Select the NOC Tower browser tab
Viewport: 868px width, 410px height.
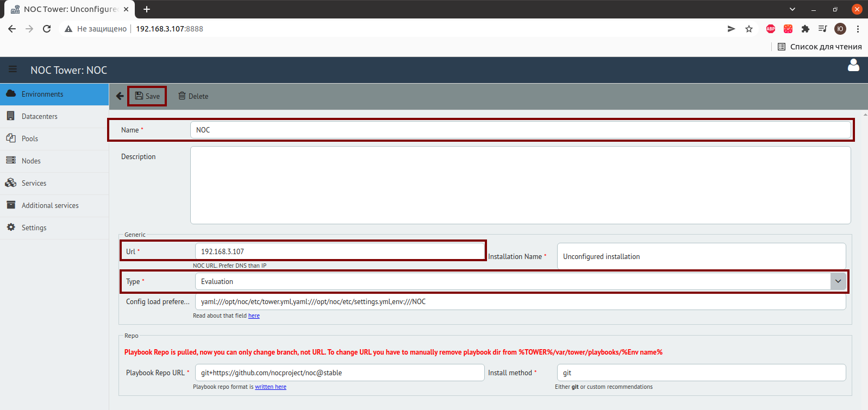[69, 9]
